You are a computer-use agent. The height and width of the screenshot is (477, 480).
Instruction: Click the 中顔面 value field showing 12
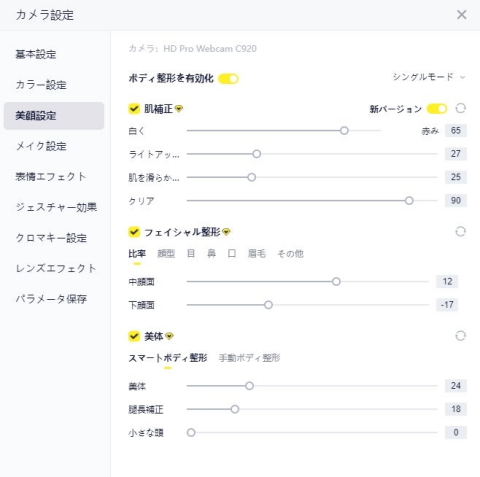447,281
